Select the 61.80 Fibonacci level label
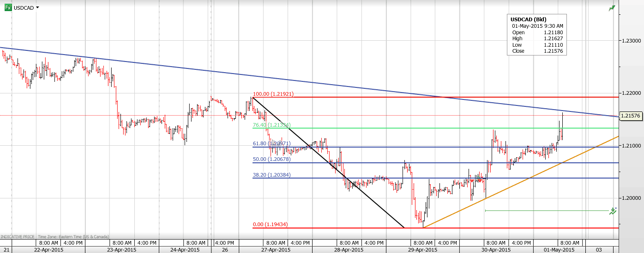 click(x=271, y=143)
